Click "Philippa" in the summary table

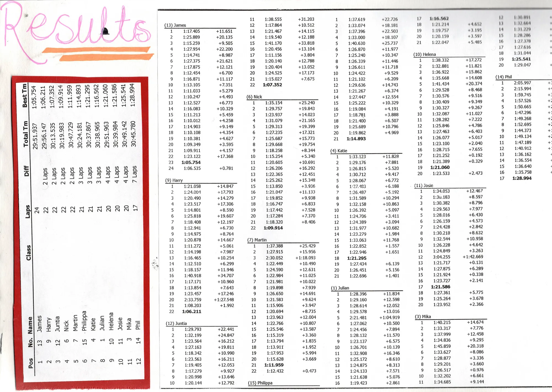point(84,321)
